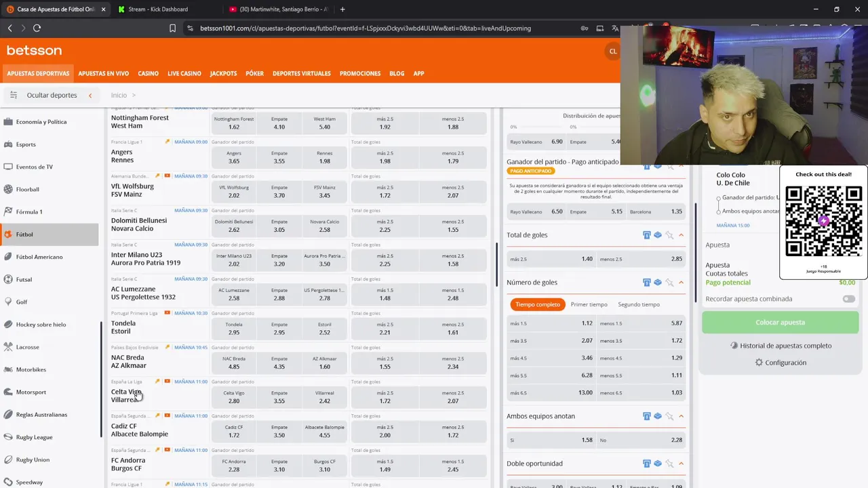The image size is (868, 488).
Task: Click the browser address bar URL
Action: [366, 28]
